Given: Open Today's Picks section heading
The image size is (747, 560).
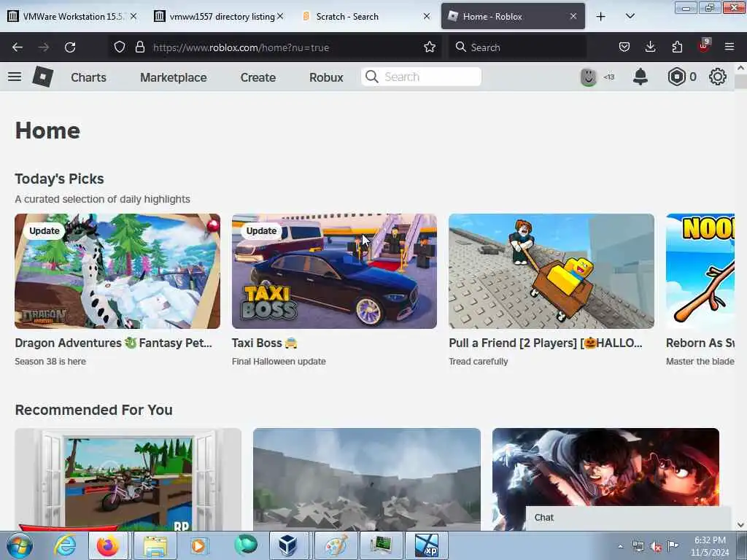Looking at the screenshot, I should pos(60,179).
